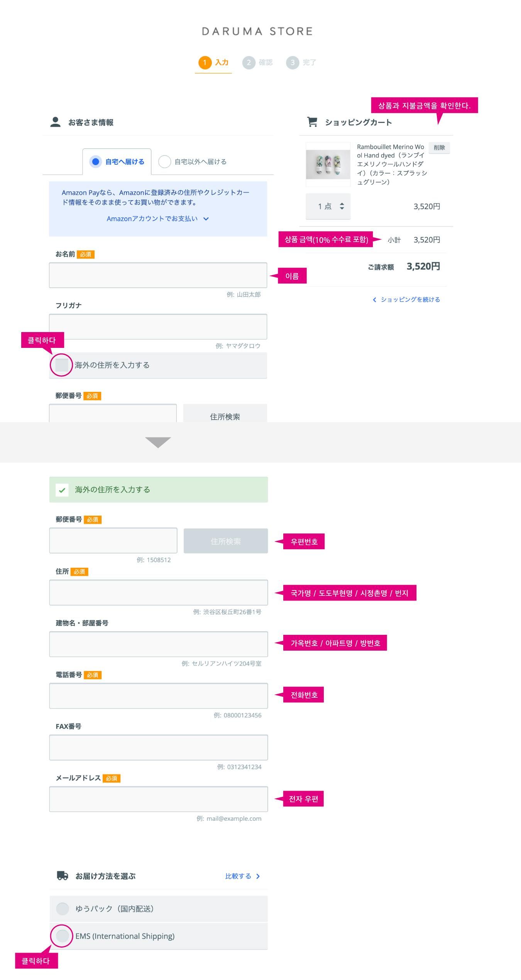Click the step 1 入力 circle icon
The height and width of the screenshot is (980, 521).
[x=205, y=62]
